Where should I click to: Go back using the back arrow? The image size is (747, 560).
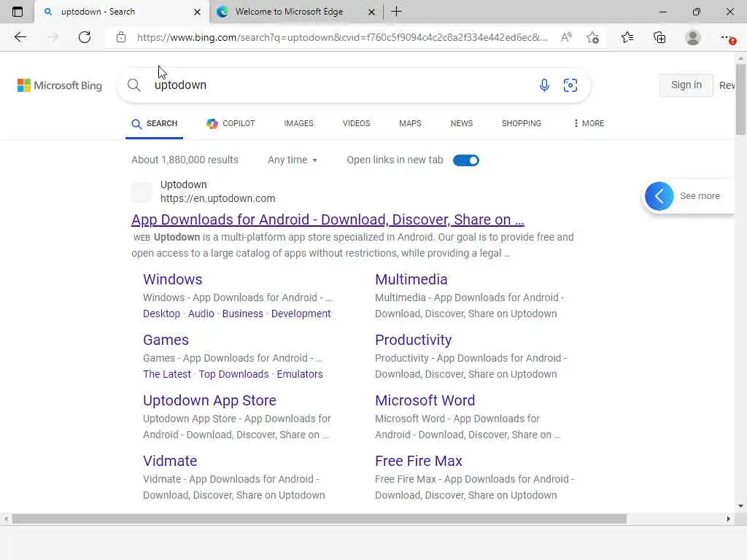tap(20, 37)
